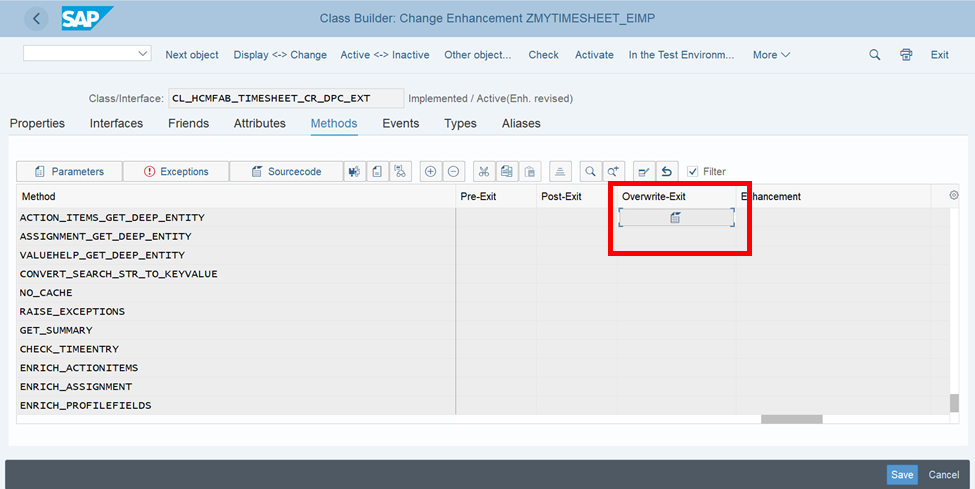Click the print icon
Viewport: 975px width, 489px height.
906,55
